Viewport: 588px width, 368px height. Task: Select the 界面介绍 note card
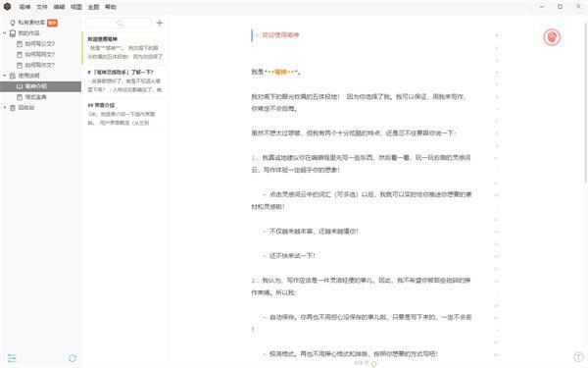(x=124, y=114)
